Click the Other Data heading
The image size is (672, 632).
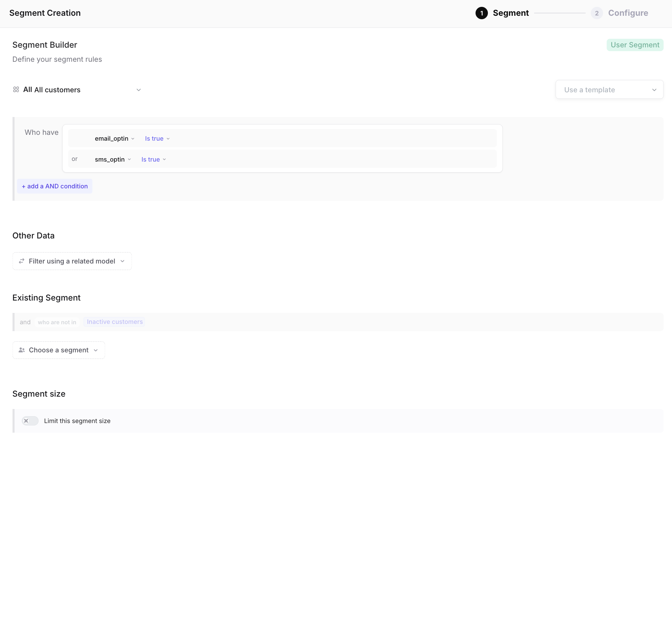33,236
